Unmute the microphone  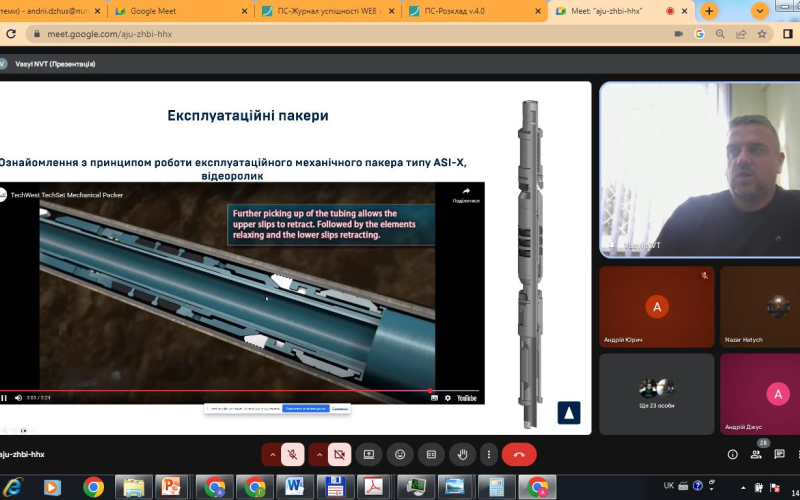click(x=293, y=454)
